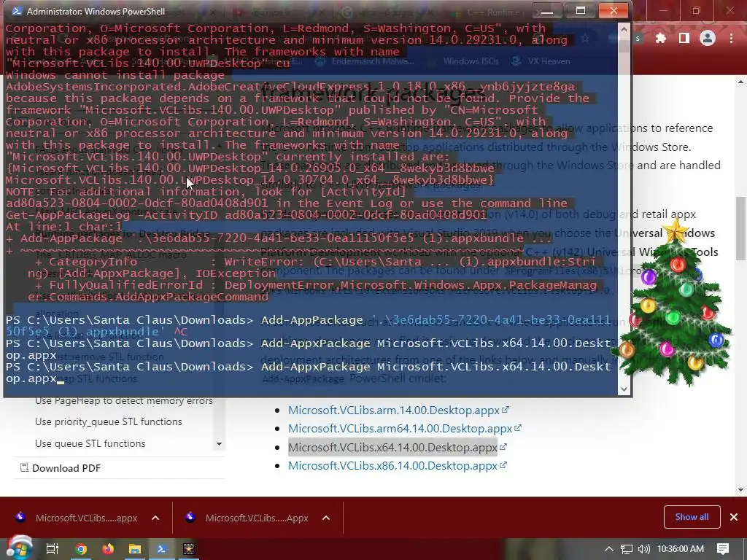Viewport: 747px width, 560px height.
Task: Open Chrome three-dot menu
Action: [731, 38]
